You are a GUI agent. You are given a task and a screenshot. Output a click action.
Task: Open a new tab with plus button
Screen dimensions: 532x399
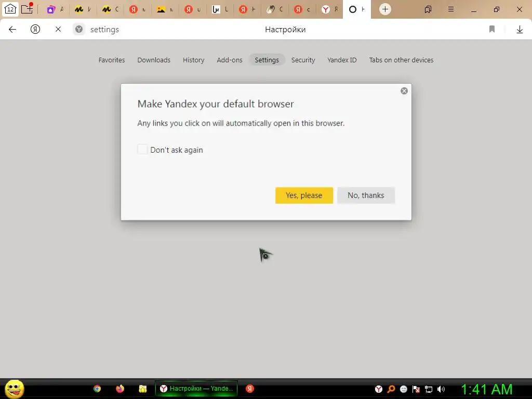pyautogui.click(x=385, y=9)
